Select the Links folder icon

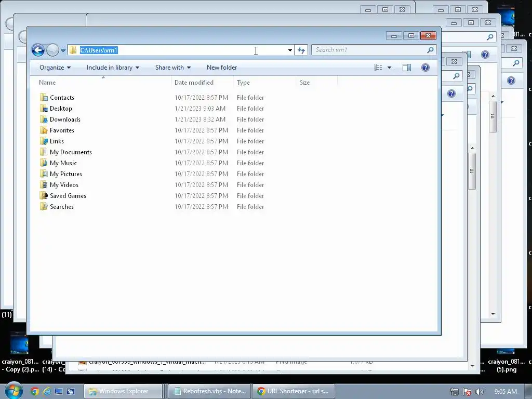tap(44, 141)
